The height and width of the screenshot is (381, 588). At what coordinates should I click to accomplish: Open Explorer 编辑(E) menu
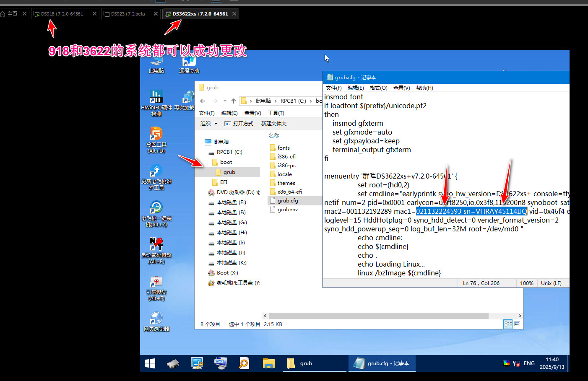point(229,113)
